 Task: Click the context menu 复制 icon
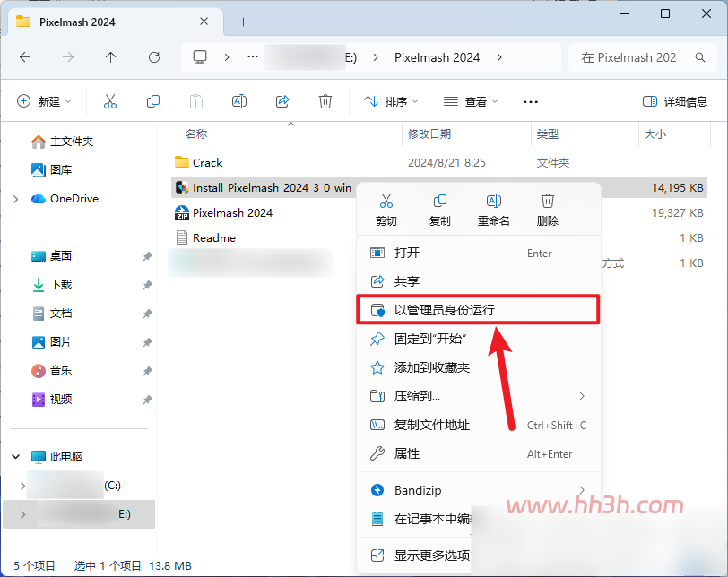(x=439, y=201)
